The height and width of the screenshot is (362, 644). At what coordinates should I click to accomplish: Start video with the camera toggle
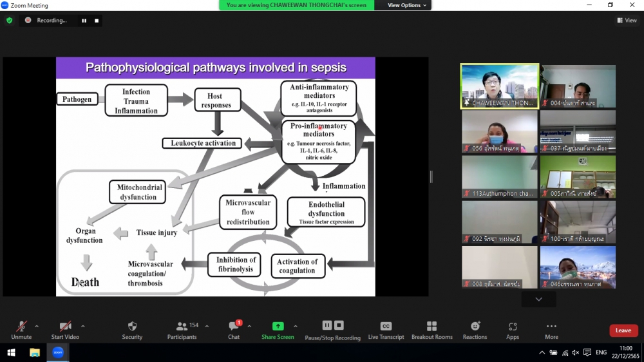(x=65, y=327)
